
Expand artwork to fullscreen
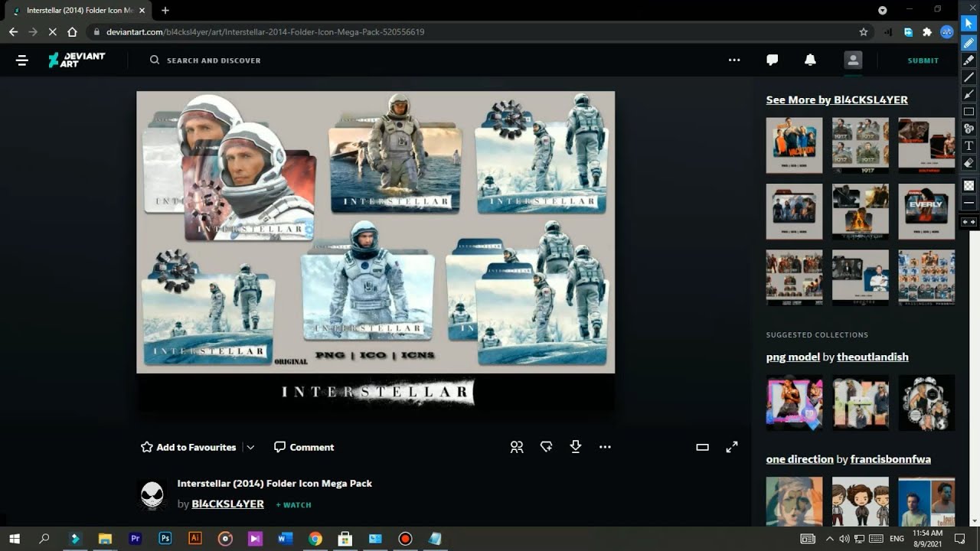732,447
